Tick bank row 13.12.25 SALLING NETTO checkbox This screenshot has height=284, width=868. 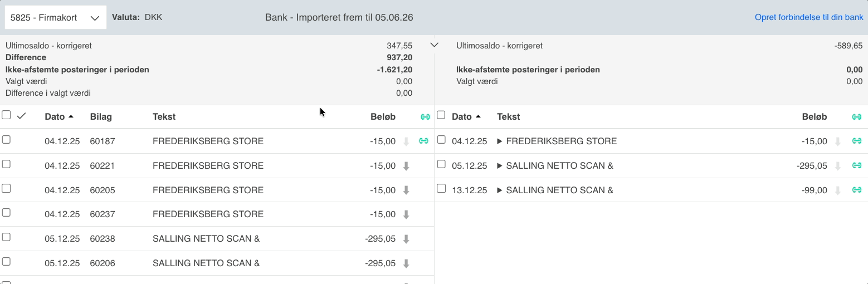pyautogui.click(x=441, y=188)
